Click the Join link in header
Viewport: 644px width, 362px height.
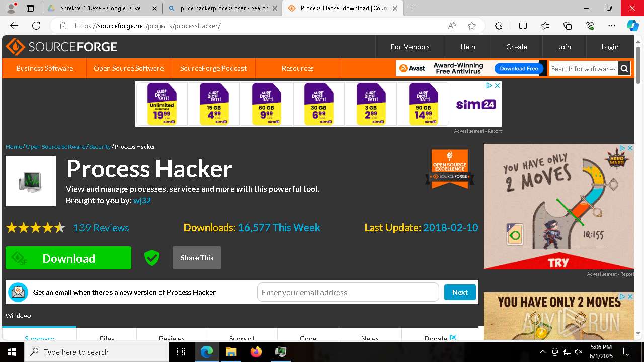coord(564,47)
